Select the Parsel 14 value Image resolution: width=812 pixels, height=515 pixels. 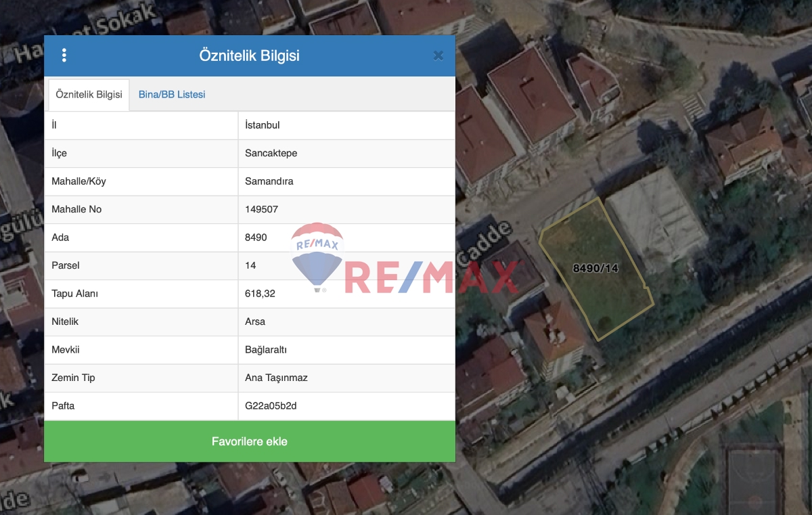pyautogui.click(x=249, y=265)
